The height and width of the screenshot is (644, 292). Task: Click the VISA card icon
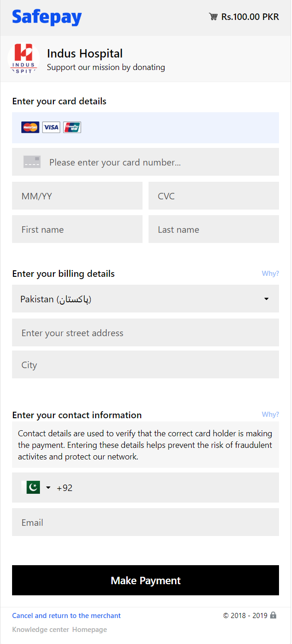[51, 128]
